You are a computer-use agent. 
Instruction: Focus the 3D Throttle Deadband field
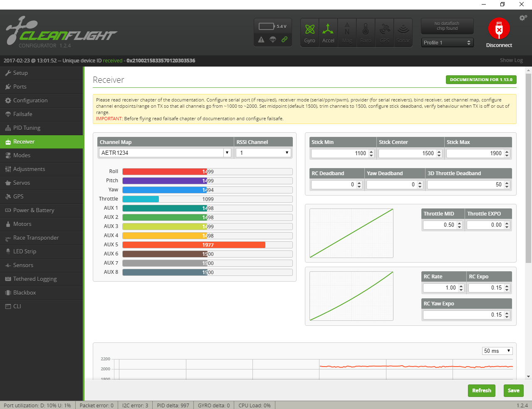[x=469, y=185]
